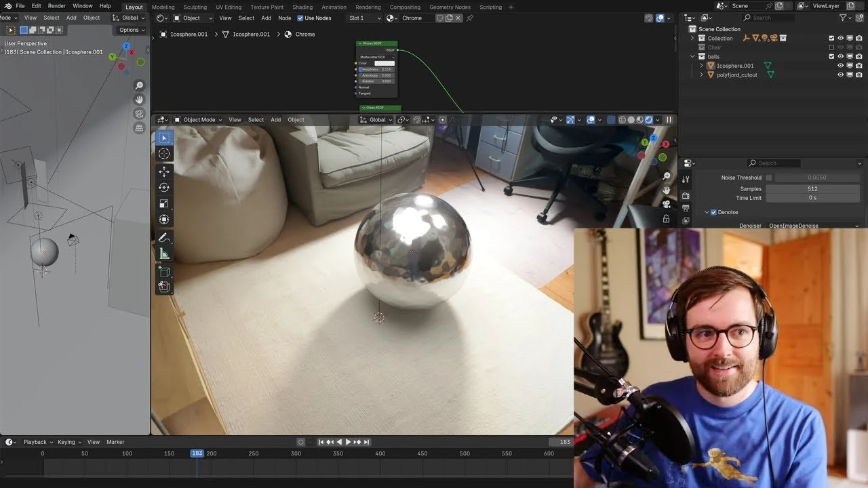Open the Keying menu in the timeline
The image size is (868, 488).
pyautogui.click(x=68, y=442)
